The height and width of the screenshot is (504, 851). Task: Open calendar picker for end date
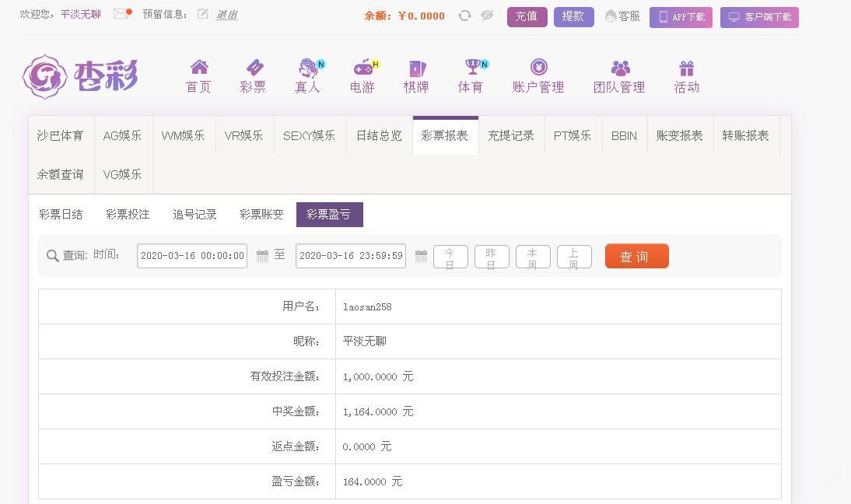pos(421,256)
